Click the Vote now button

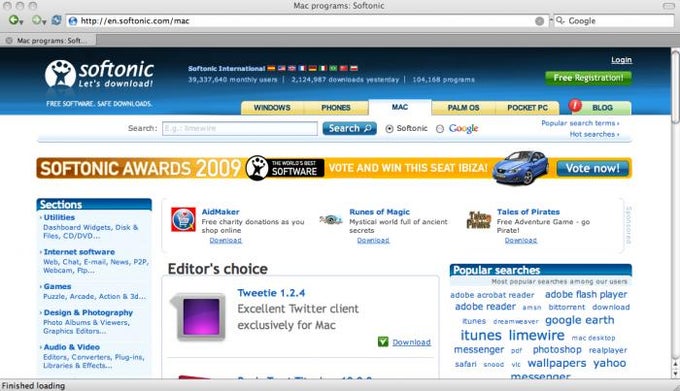click(592, 168)
